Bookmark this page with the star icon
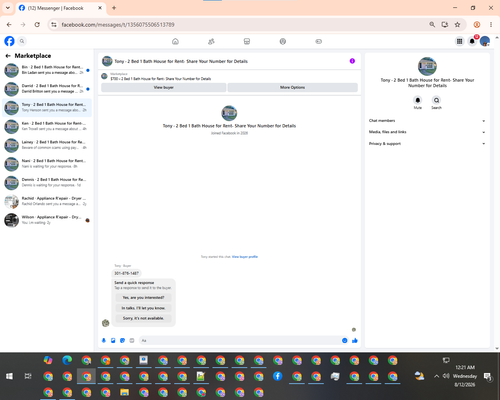 coord(457,25)
